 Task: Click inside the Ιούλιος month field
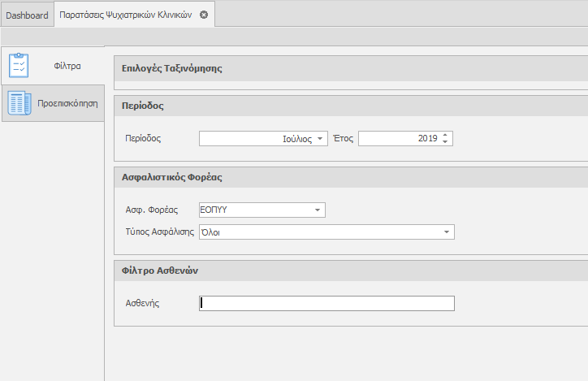256,139
